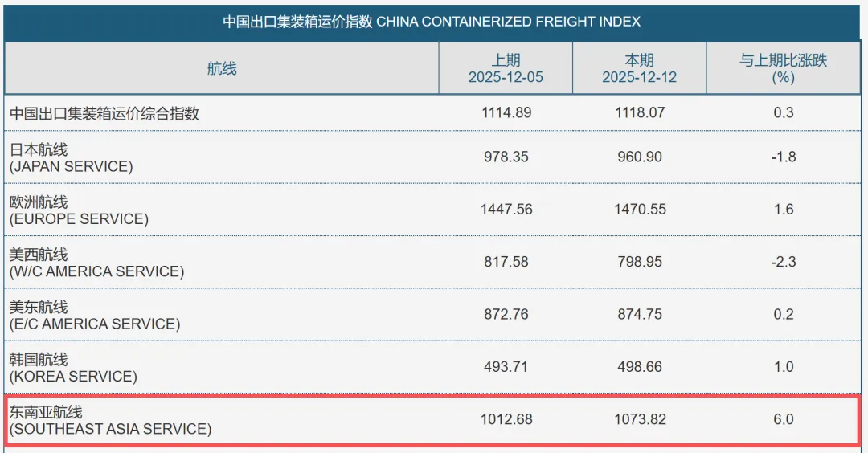Click the highlighted Southeast Asia Service label
Viewport: 868px width, 453px height.
coord(110,420)
